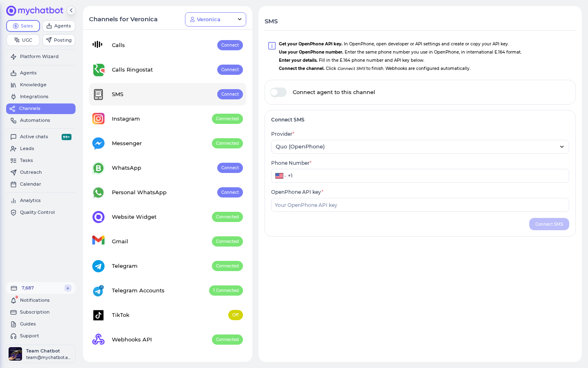Open Calendar in the sidebar
The image size is (588, 368).
(41, 184)
